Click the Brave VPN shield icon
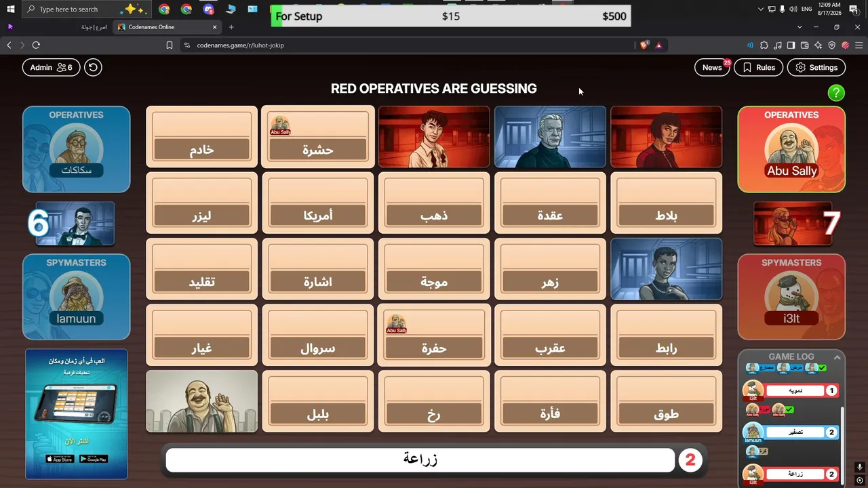The image size is (868, 488). tap(832, 45)
